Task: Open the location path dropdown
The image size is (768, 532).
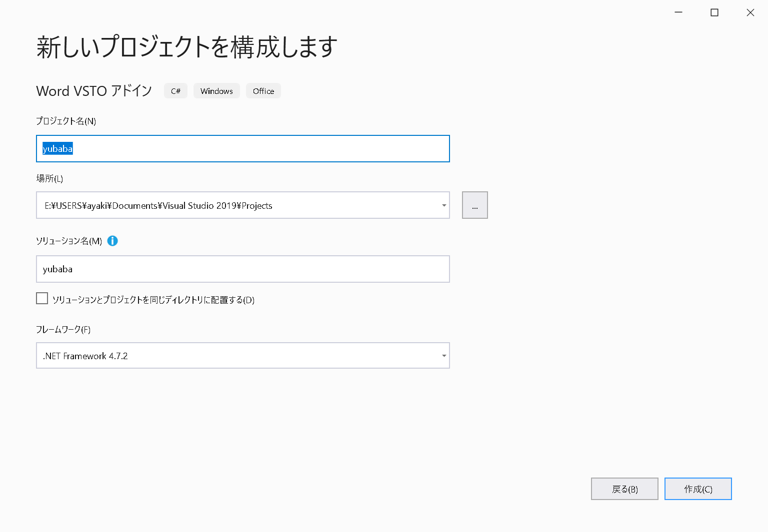Action: 443,205
